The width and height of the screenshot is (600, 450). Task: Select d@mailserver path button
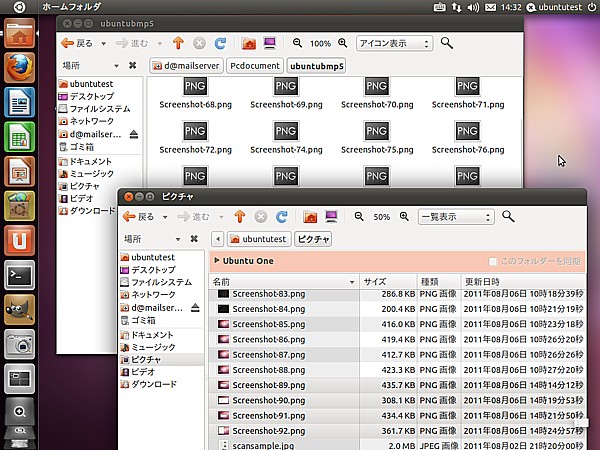click(x=187, y=66)
